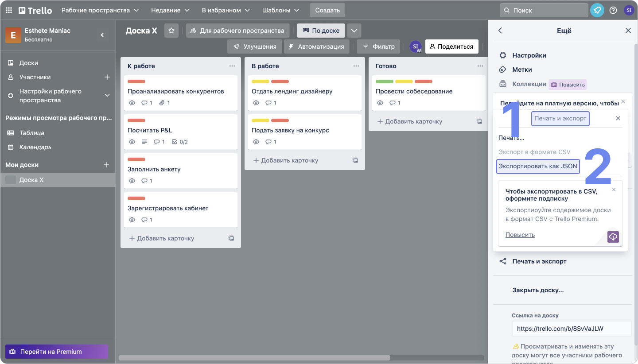Screen dimensions: 638x364
Task: Toggle watch eye on Зарегистрировать кабинет card
Action: [x=132, y=220]
